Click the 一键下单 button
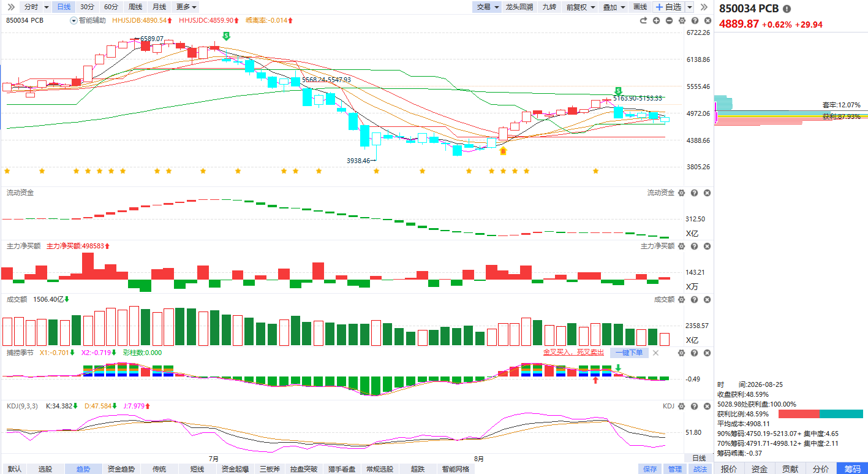 (x=629, y=353)
